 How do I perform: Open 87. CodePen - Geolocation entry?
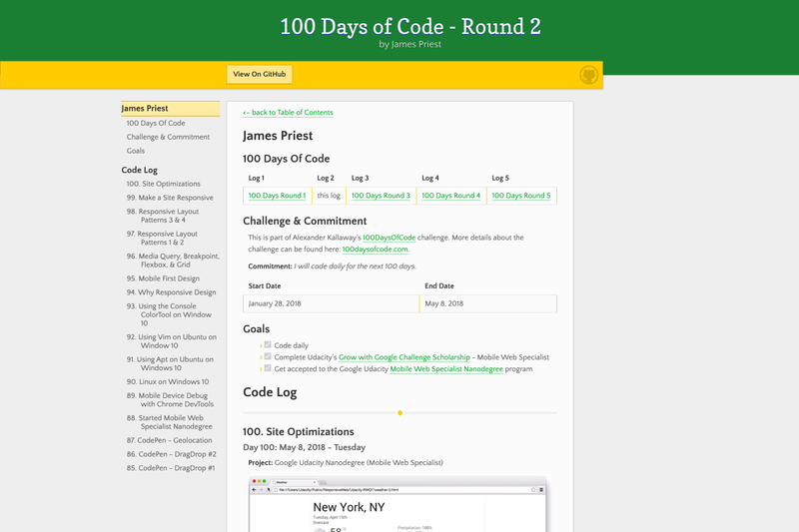[169, 440]
